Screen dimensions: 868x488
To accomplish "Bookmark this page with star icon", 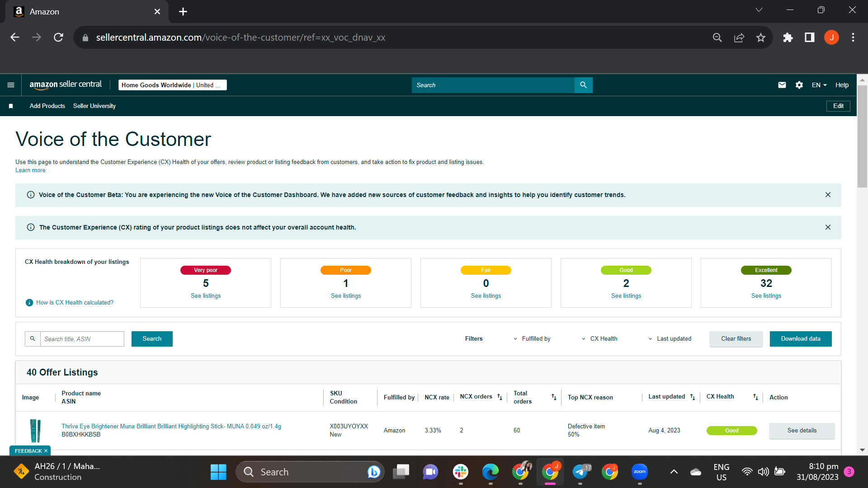I will tap(761, 38).
